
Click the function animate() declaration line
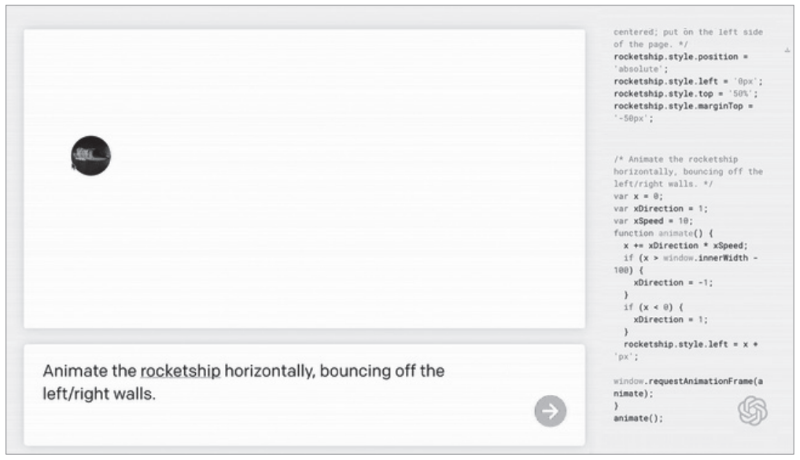663,233
